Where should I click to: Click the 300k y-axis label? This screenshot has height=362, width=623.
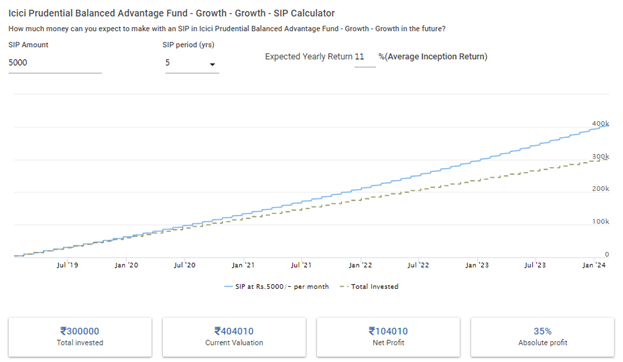click(600, 157)
